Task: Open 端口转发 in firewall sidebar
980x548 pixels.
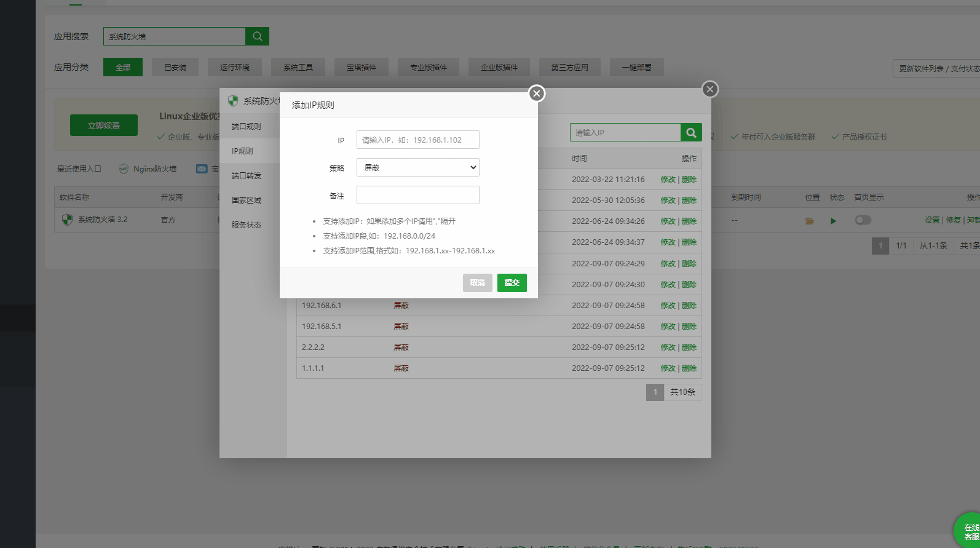Action: click(x=247, y=175)
